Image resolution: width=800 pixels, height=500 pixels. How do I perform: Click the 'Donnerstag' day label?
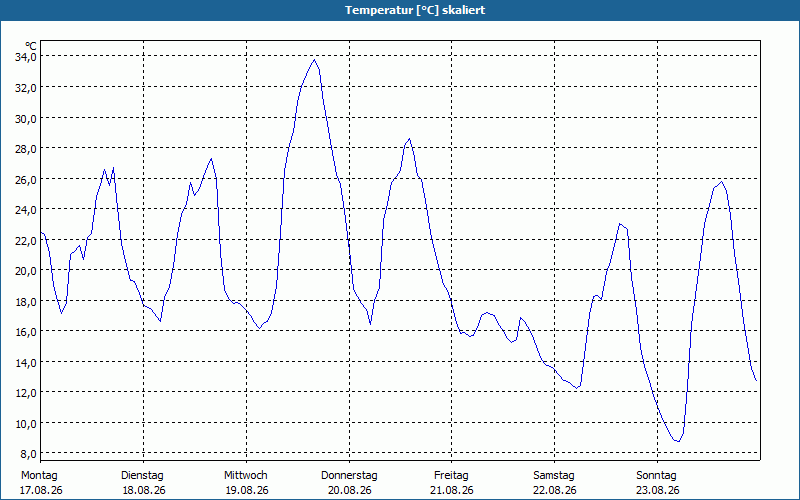tap(349, 476)
